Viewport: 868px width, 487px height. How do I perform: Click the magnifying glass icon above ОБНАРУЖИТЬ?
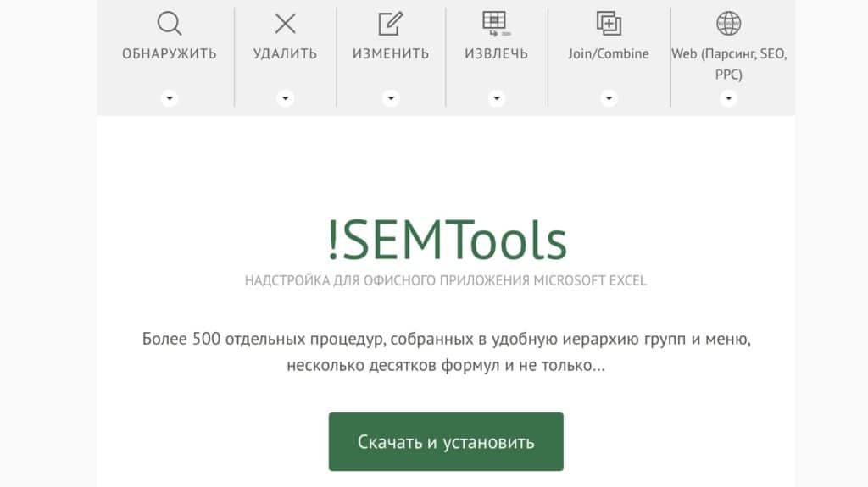click(x=170, y=24)
